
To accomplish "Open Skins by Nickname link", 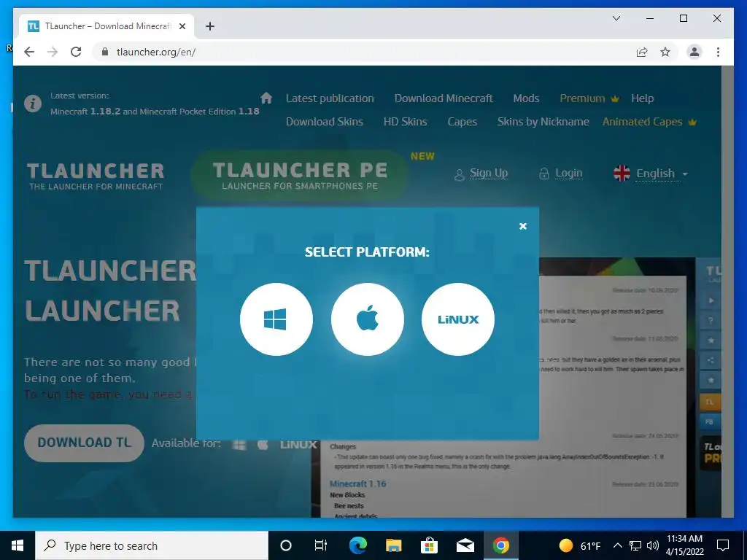I will click(x=543, y=122).
